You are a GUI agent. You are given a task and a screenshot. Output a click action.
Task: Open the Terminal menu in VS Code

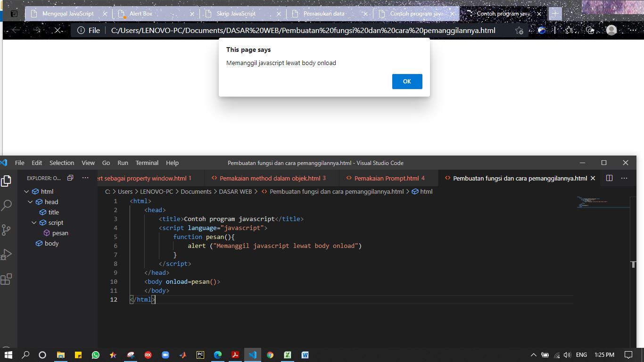click(x=147, y=163)
